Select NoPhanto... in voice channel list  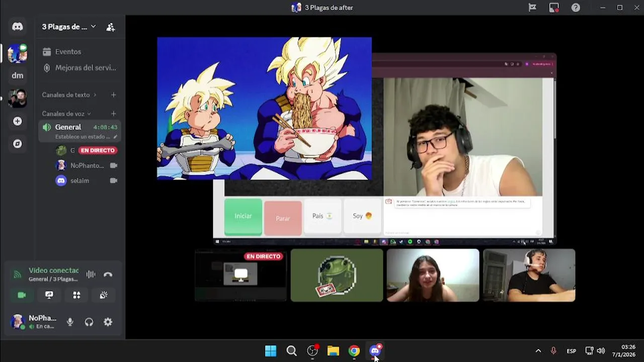[x=86, y=165]
